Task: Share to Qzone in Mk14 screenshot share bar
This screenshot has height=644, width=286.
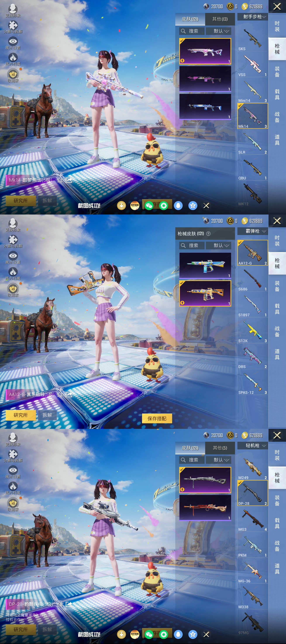Action: point(193,206)
